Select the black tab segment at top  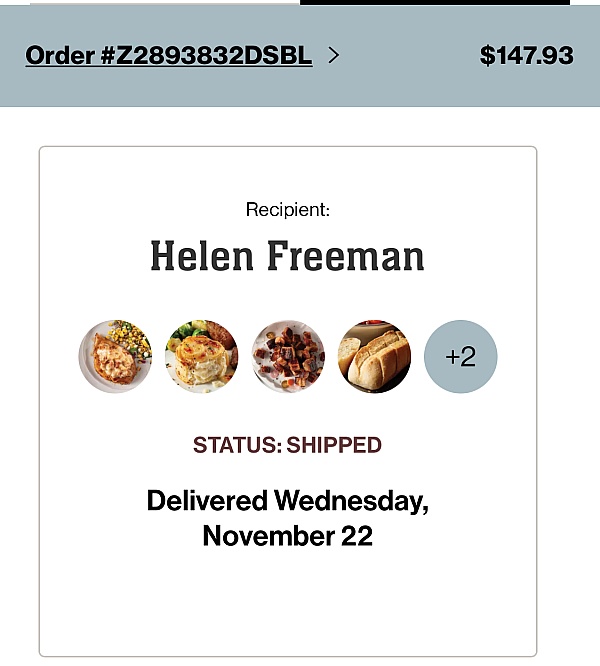tap(434, 3)
